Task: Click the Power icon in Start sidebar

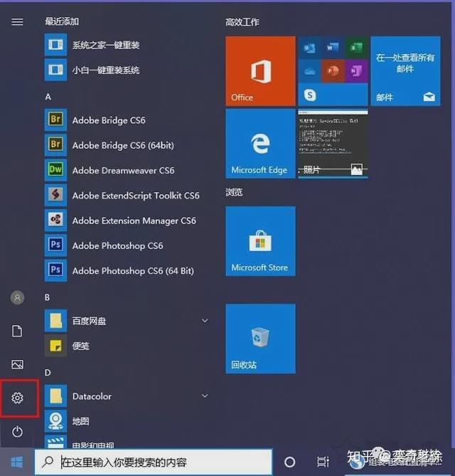Action: point(17,431)
